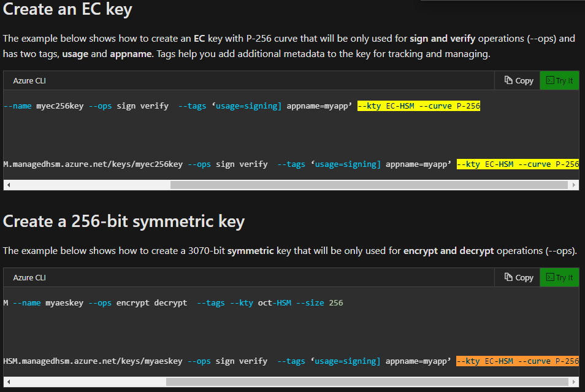Click left scroll arrow of symmetric key block
The width and height of the screenshot is (585, 392).
[8, 382]
